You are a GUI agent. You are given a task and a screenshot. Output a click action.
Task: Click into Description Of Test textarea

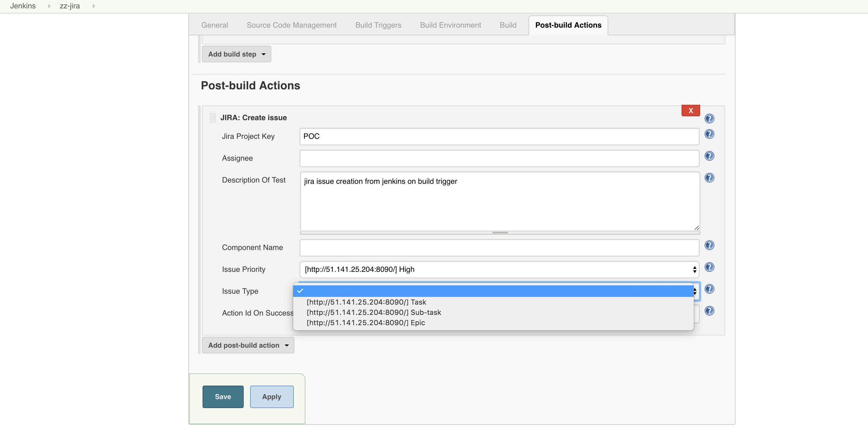500,201
